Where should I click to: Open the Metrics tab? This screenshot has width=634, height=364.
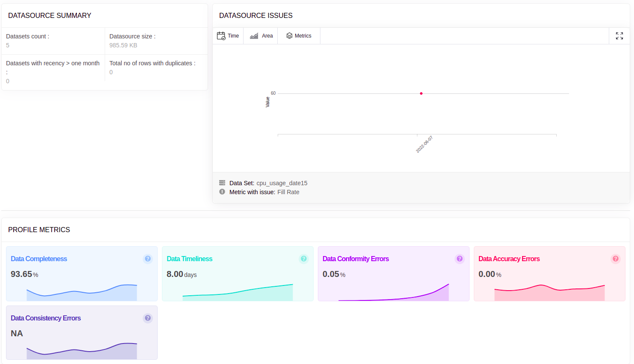point(302,35)
